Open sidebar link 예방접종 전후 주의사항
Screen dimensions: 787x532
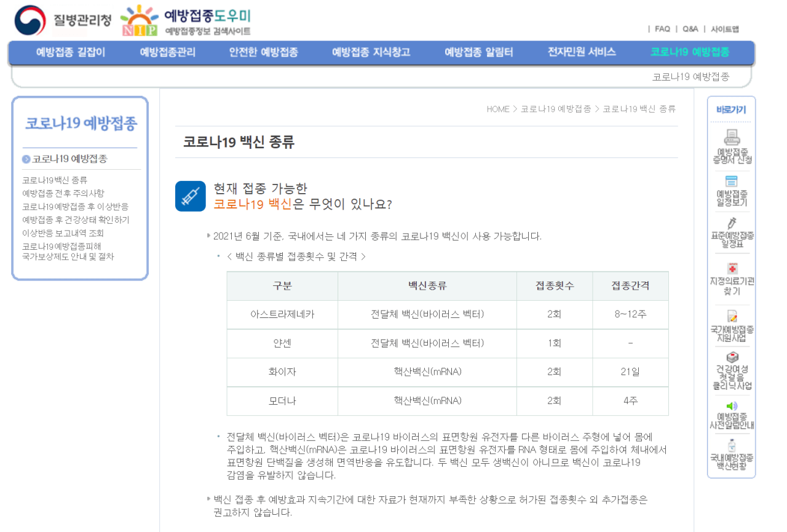[x=63, y=193]
